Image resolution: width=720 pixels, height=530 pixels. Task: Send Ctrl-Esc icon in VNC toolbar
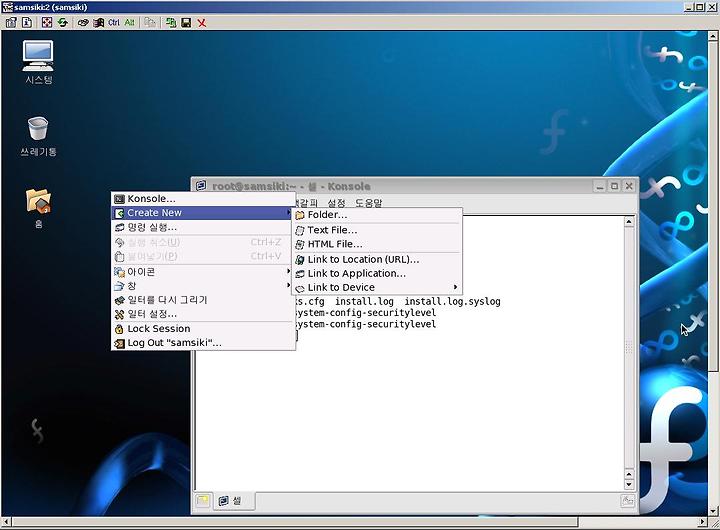coord(98,22)
